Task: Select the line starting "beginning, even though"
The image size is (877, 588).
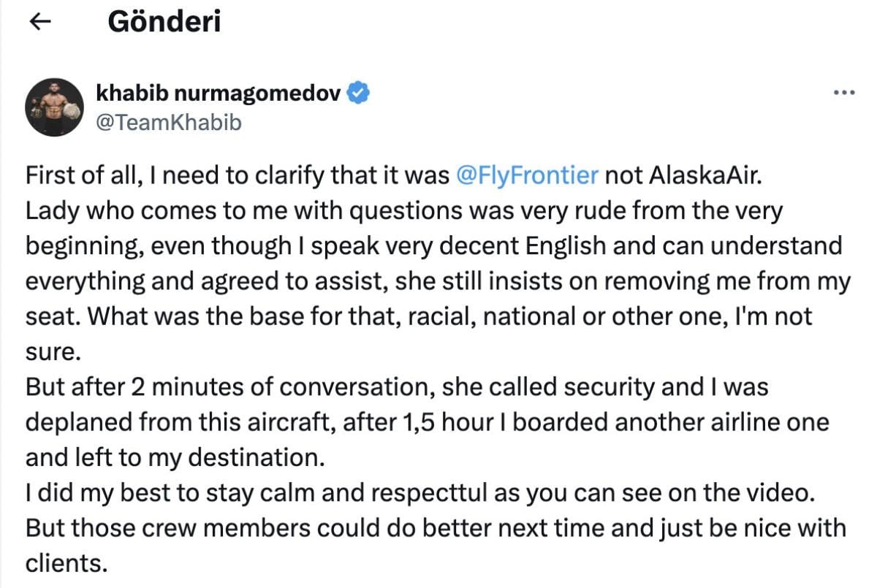Action: point(433,246)
